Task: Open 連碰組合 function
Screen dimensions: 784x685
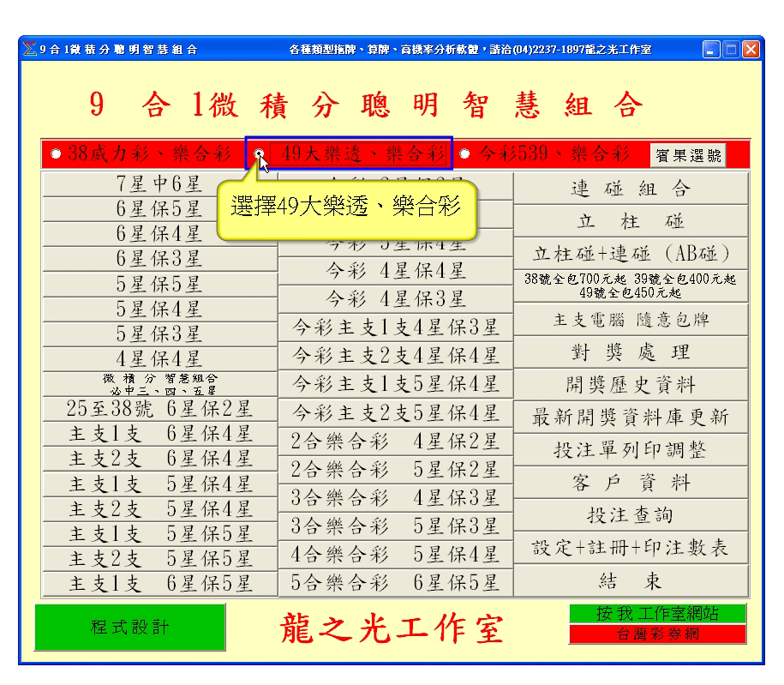Action: click(x=631, y=189)
